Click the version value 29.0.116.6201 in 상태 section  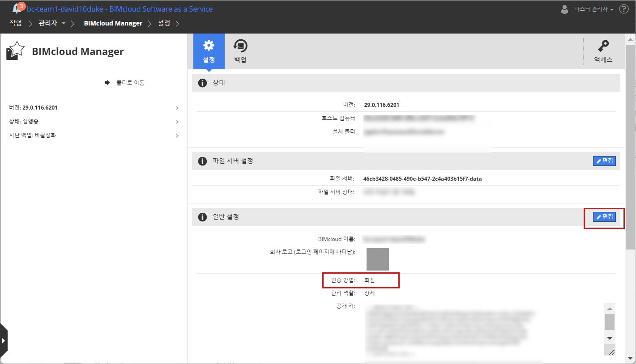(x=382, y=105)
